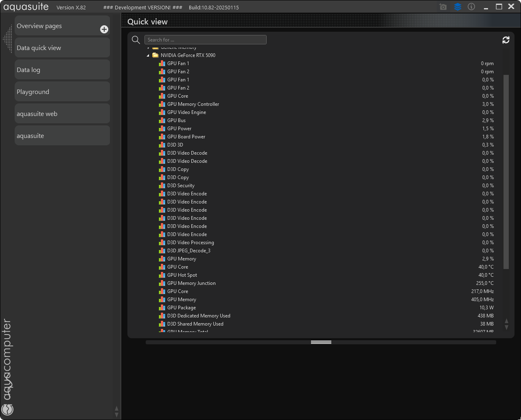Click the NVIDIA GeForce RTX 5090 folder icon
The height and width of the screenshot is (420, 521).
[x=155, y=55]
